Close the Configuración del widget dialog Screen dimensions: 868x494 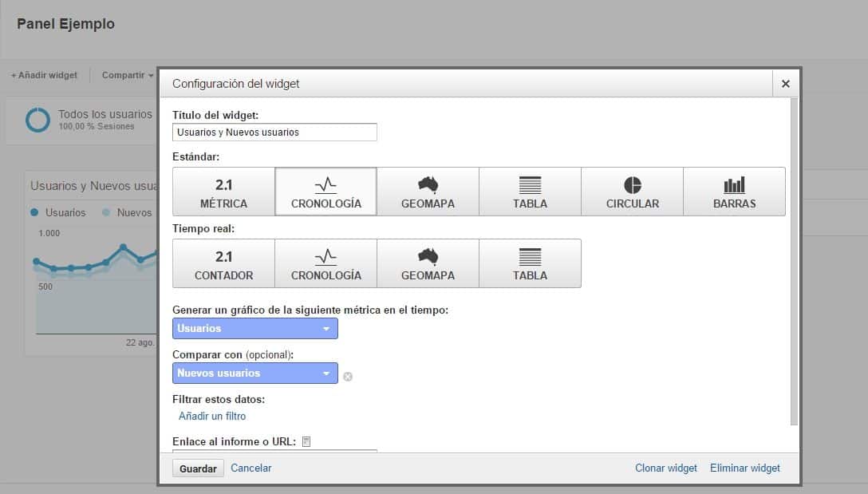click(786, 84)
